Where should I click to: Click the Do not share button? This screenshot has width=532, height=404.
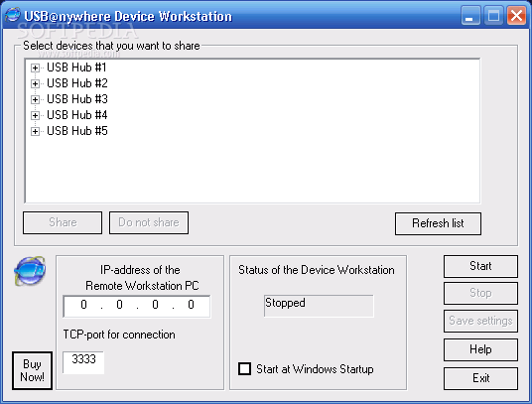(149, 223)
